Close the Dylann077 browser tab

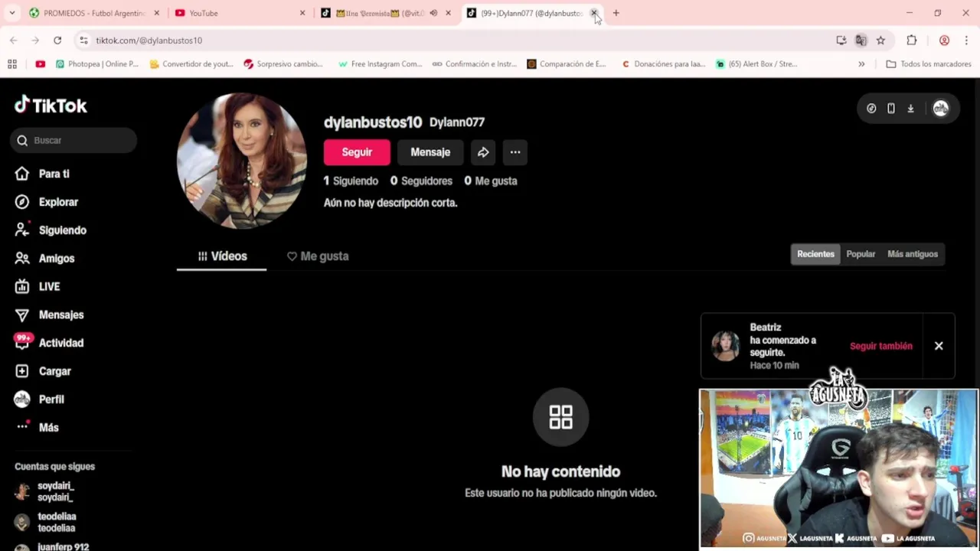point(593,13)
